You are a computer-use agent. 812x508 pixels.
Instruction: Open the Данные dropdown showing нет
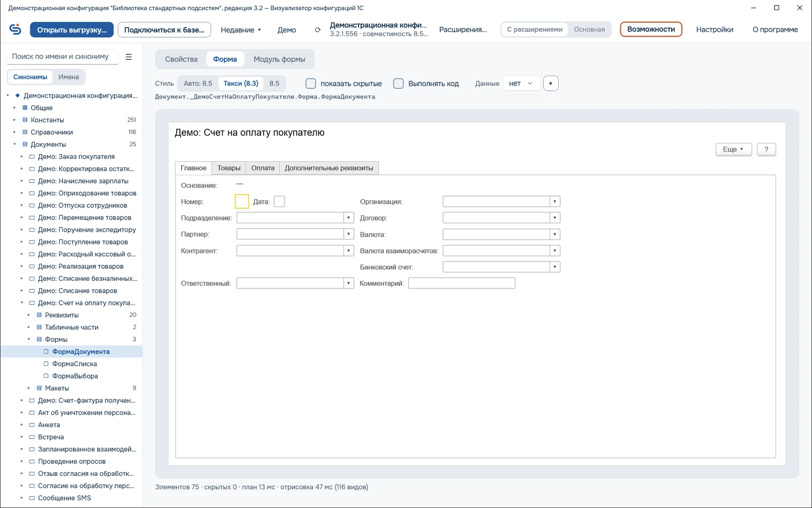pos(521,83)
